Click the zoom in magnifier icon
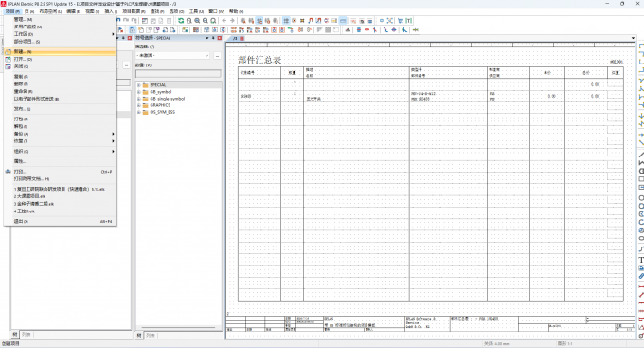644x348 pixels. click(197, 20)
